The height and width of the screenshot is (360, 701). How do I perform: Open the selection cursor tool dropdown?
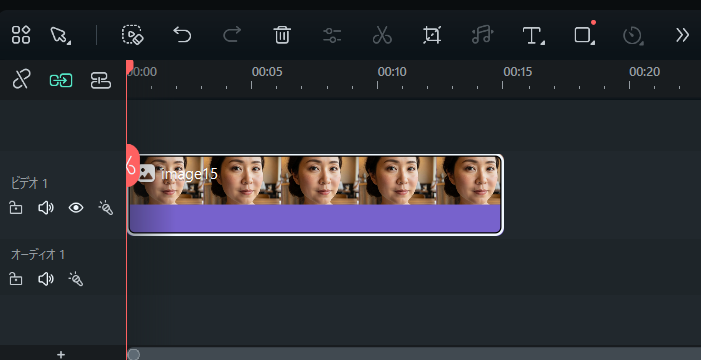pyautogui.click(x=60, y=35)
